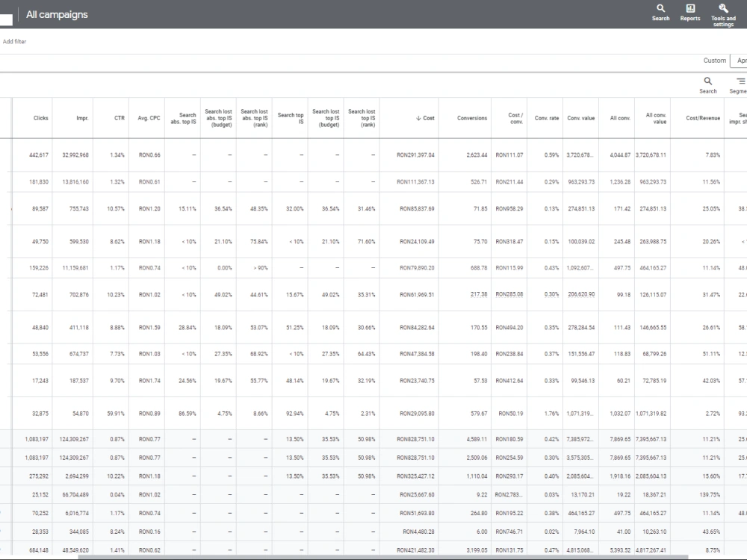Image resolution: width=747 pixels, height=560 pixels.
Task: Select Cost/Revenue value 7.83%
Action: tap(713, 155)
